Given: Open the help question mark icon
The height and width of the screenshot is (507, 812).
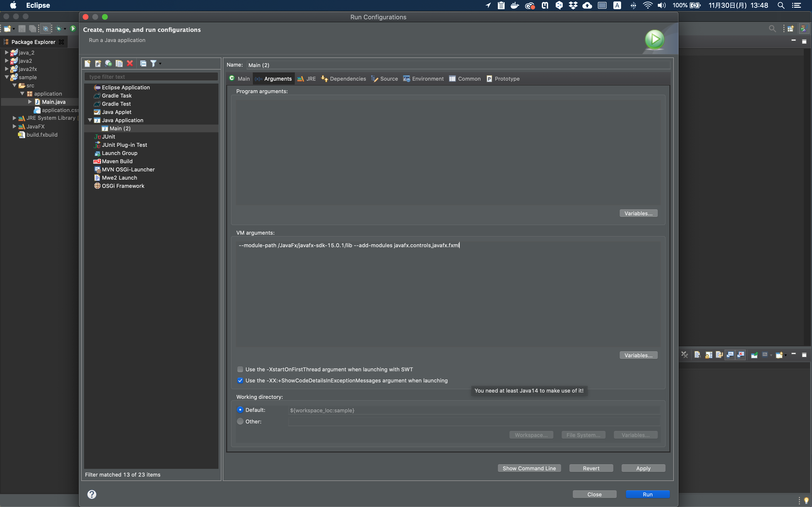Looking at the screenshot, I should click(x=92, y=494).
